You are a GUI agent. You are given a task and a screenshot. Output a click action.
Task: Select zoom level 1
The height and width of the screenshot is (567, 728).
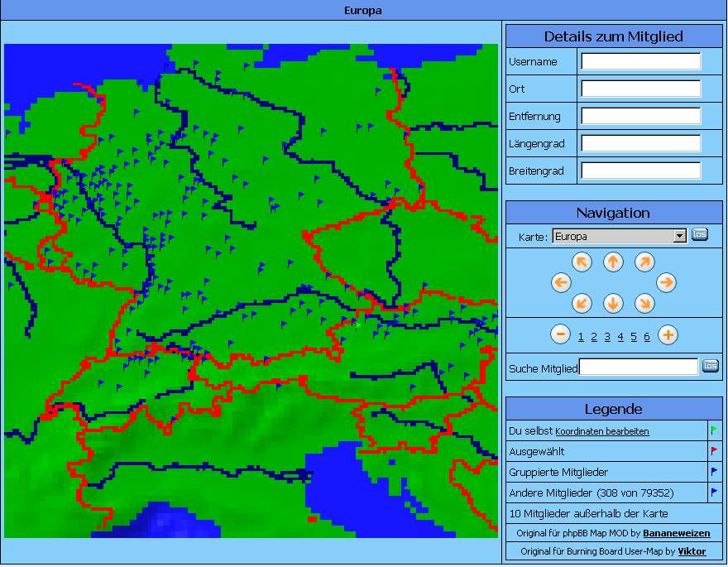point(581,337)
